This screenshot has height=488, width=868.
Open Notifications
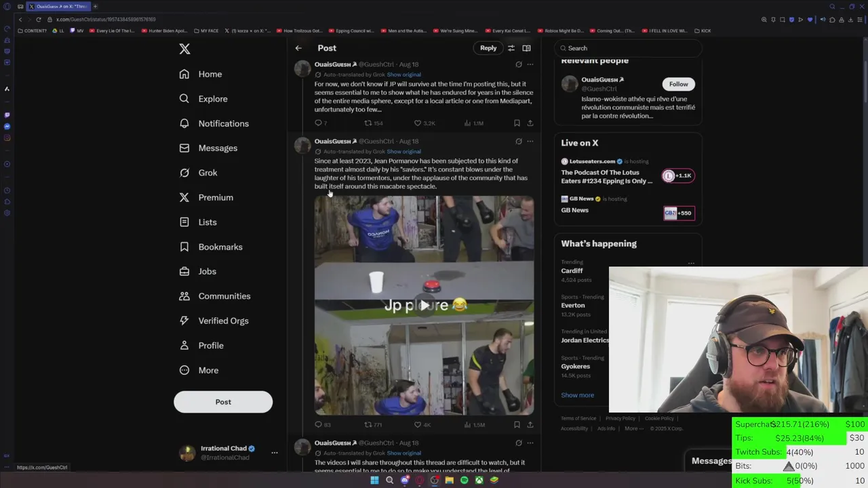point(214,123)
